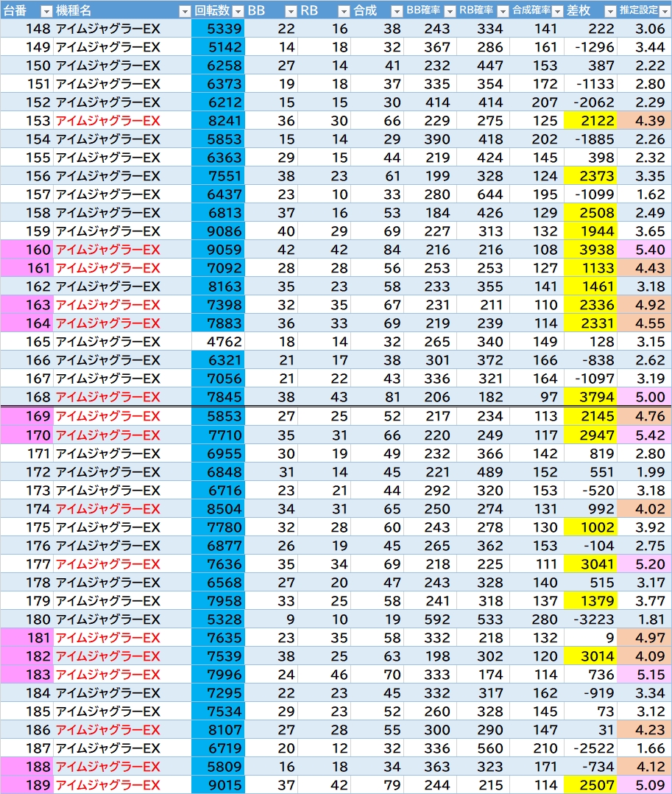Select RB count cell 46
The image size is (672, 794).
[324, 675]
